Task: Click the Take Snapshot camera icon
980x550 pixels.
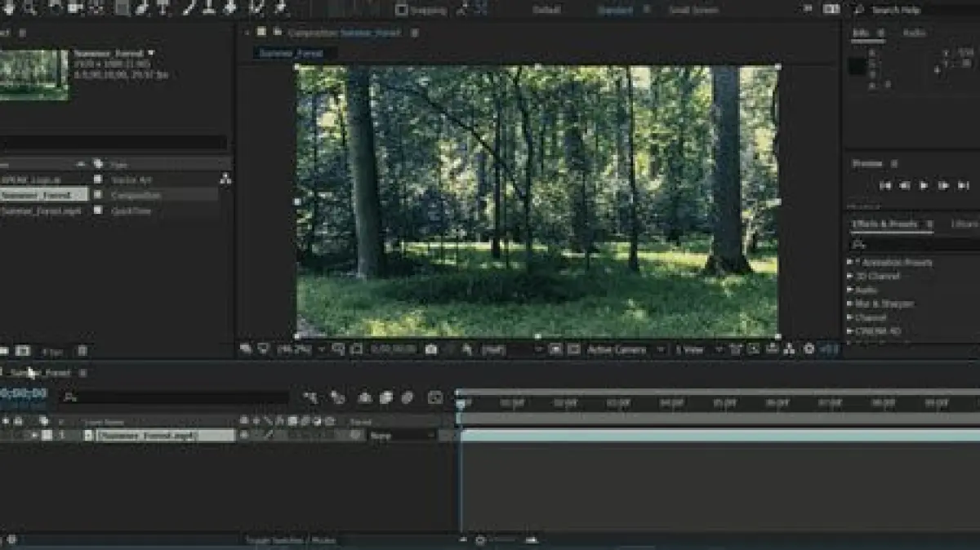Action: click(x=430, y=349)
